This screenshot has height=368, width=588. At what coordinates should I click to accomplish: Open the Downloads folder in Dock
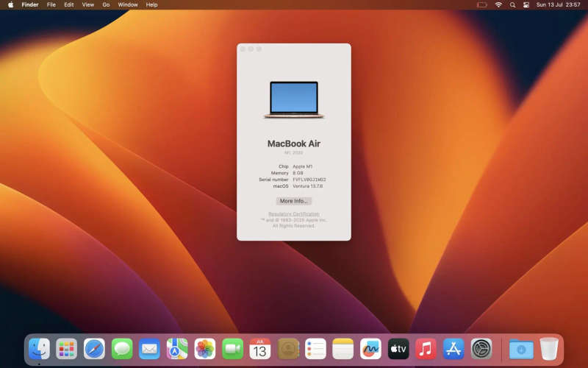point(521,349)
